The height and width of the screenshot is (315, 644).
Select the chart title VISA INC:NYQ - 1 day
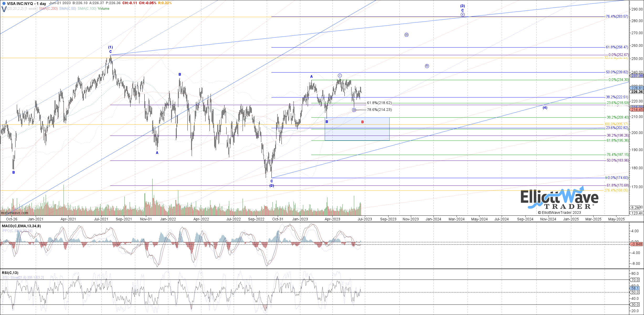pos(27,3)
